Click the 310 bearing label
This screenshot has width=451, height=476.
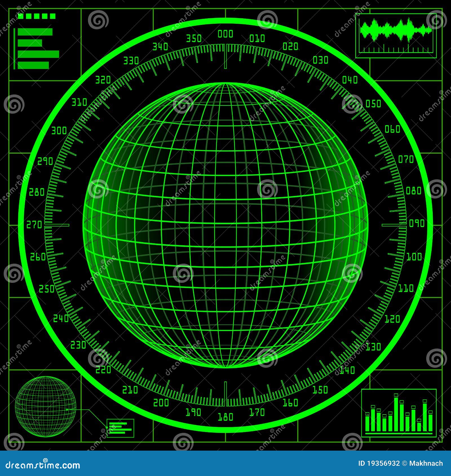point(79,102)
